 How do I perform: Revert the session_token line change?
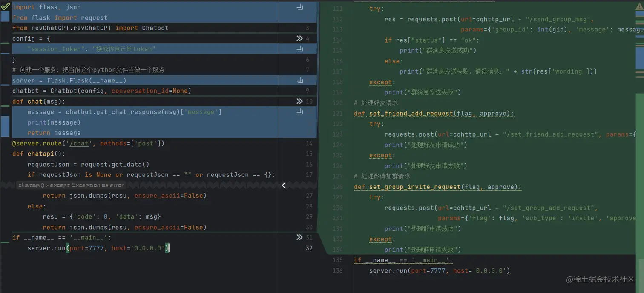300,49
